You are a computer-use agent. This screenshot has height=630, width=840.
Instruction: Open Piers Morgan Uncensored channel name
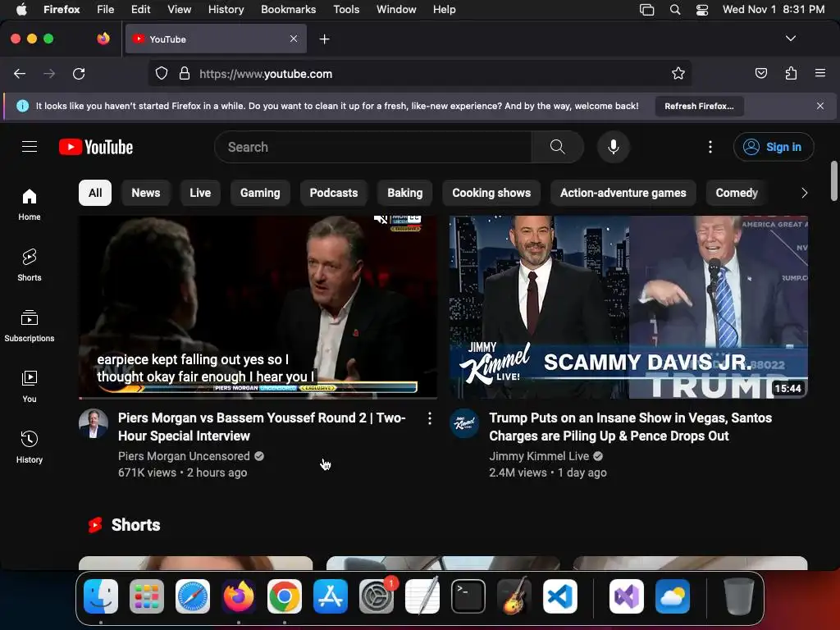click(x=184, y=456)
